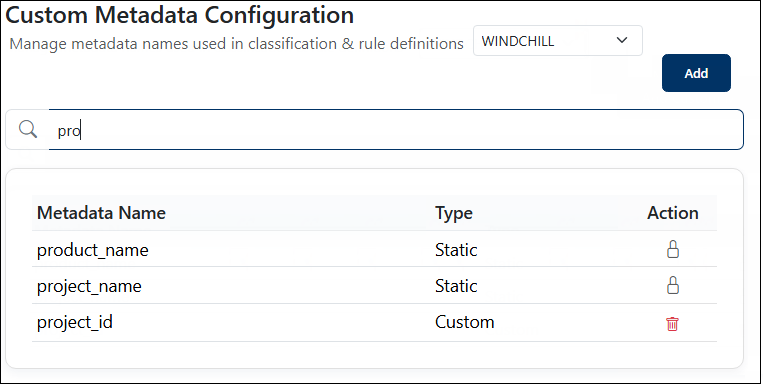This screenshot has height=384, width=763.
Task: Select the product_name metadata row
Action: [374, 249]
